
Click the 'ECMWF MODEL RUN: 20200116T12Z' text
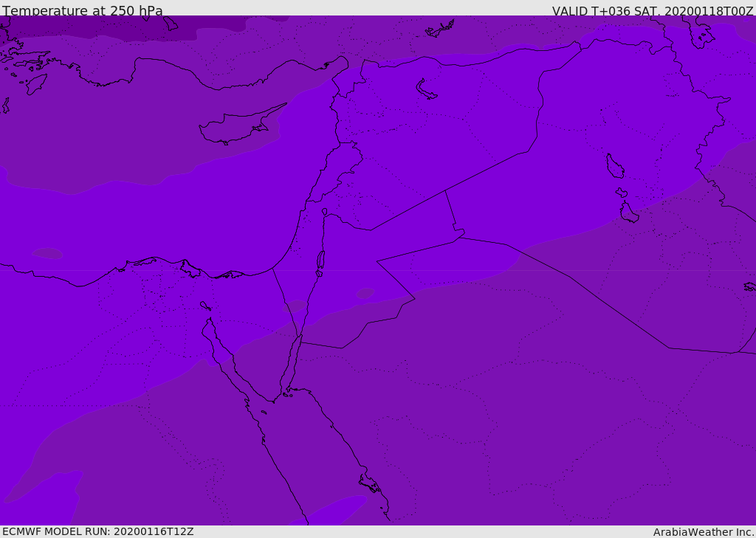click(98, 531)
